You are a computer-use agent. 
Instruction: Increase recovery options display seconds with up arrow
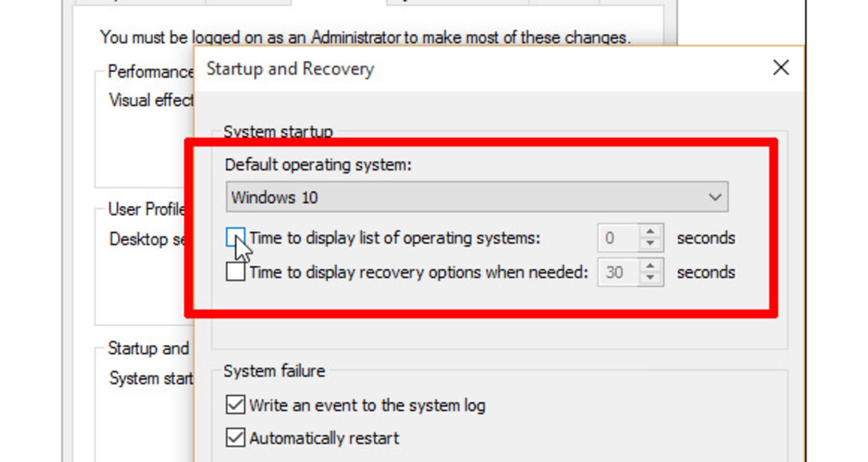[x=651, y=266]
